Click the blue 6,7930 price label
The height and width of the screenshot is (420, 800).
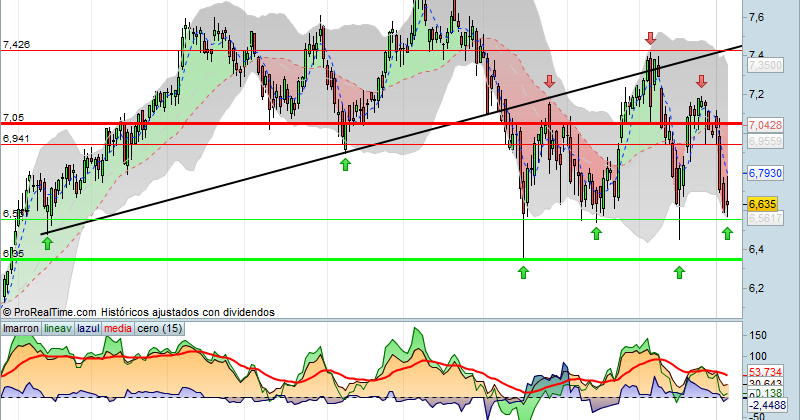[765, 174]
